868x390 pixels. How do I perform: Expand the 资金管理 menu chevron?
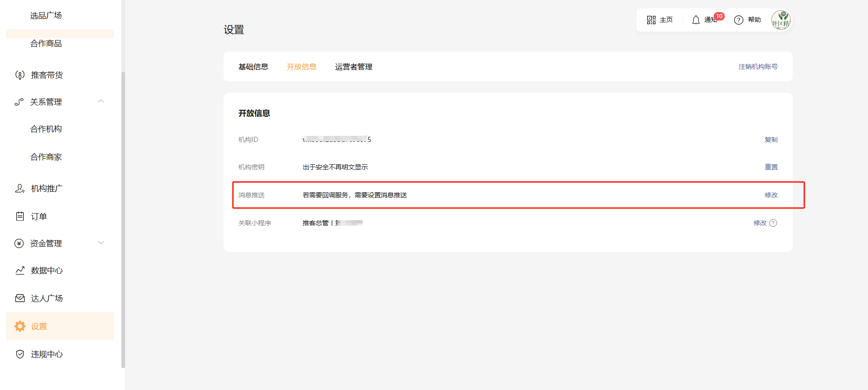(x=101, y=243)
